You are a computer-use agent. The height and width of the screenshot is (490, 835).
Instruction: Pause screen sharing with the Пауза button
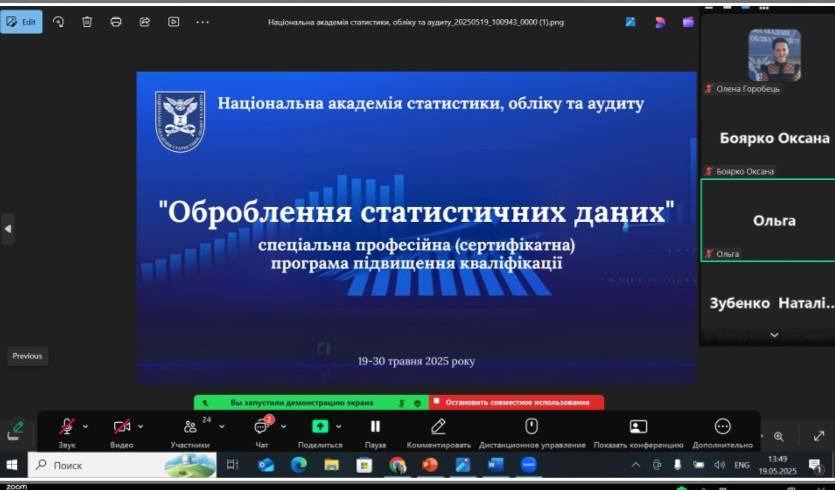click(375, 426)
